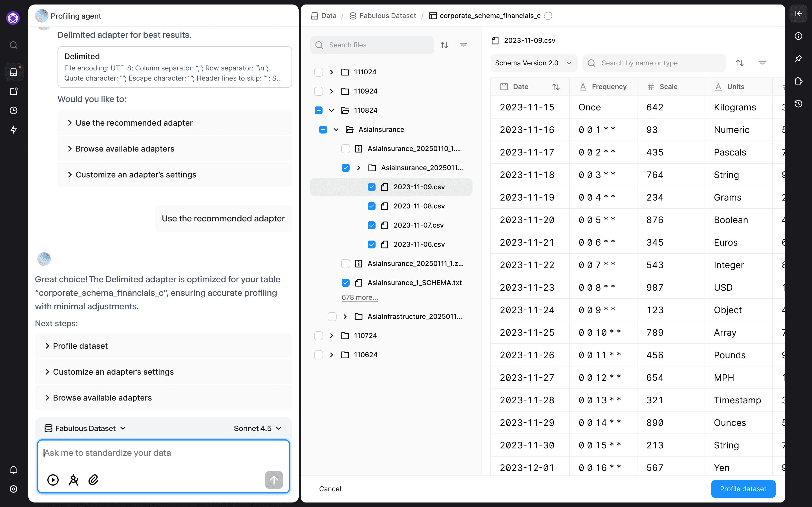Click the 678 more... link

coord(360,297)
